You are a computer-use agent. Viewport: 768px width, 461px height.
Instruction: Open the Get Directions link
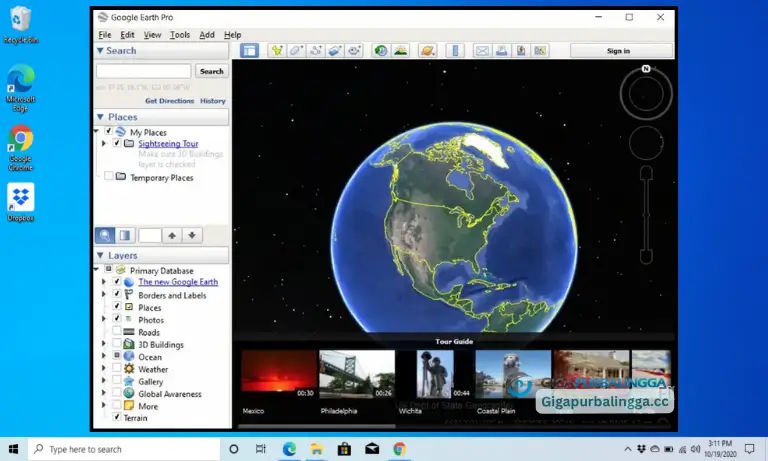169,101
